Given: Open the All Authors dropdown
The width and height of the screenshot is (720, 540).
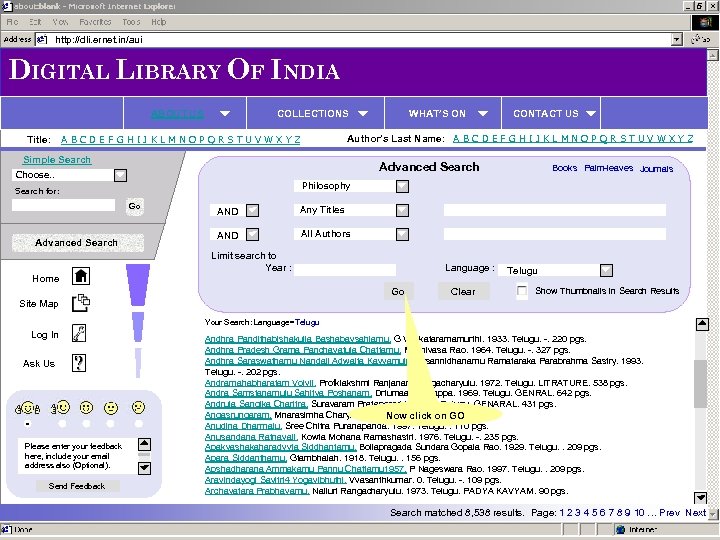Looking at the screenshot, I should click(x=402, y=234).
